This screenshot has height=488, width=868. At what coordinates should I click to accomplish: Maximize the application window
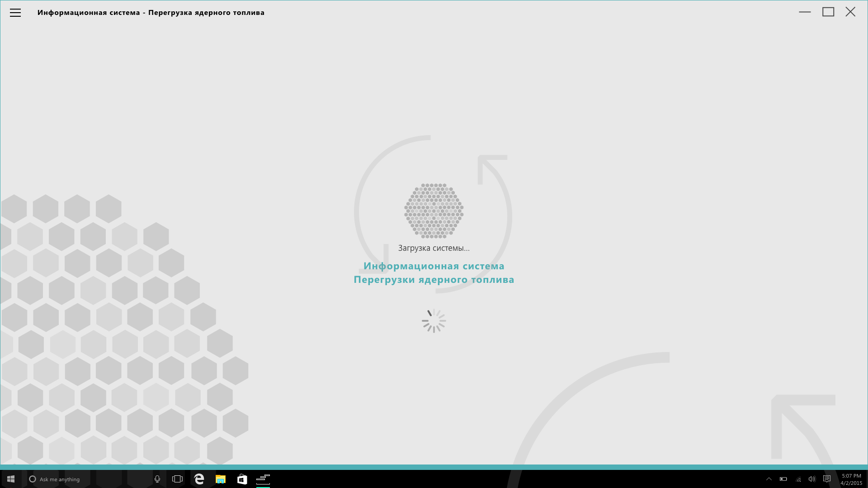(828, 12)
